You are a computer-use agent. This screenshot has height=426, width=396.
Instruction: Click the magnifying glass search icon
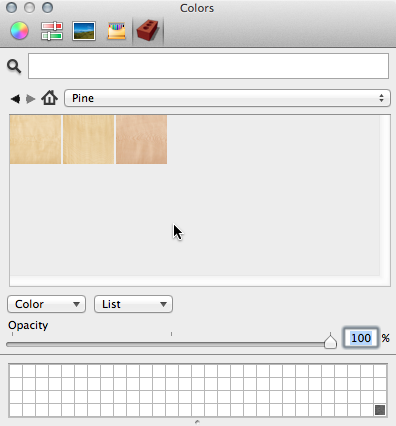click(14, 67)
